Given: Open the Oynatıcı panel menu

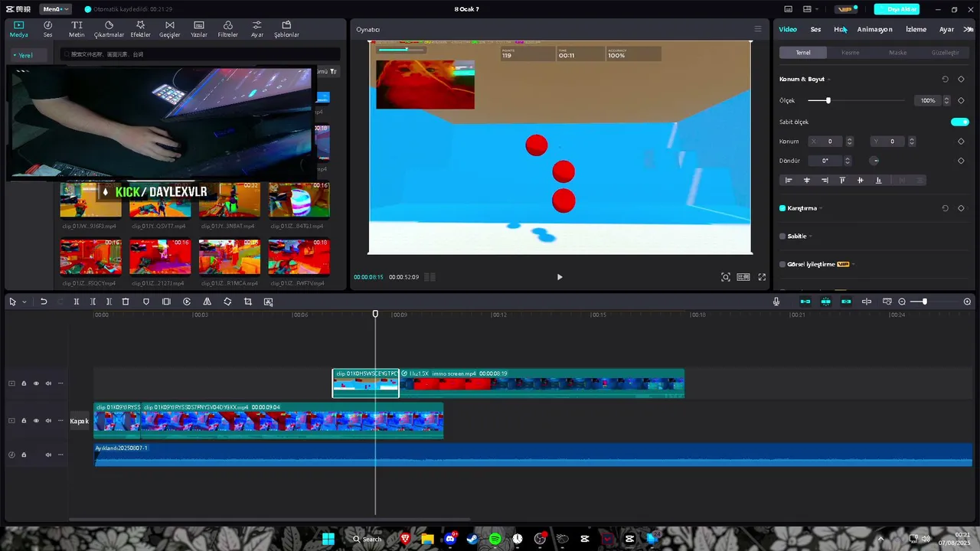Looking at the screenshot, I should [758, 29].
